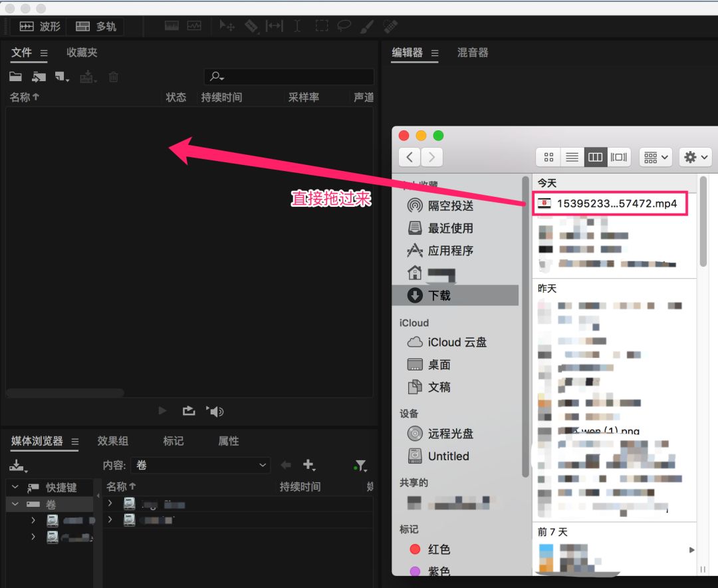This screenshot has width=718, height=588.
Task: Click Finder back navigation button
Action: coord(410,157)
